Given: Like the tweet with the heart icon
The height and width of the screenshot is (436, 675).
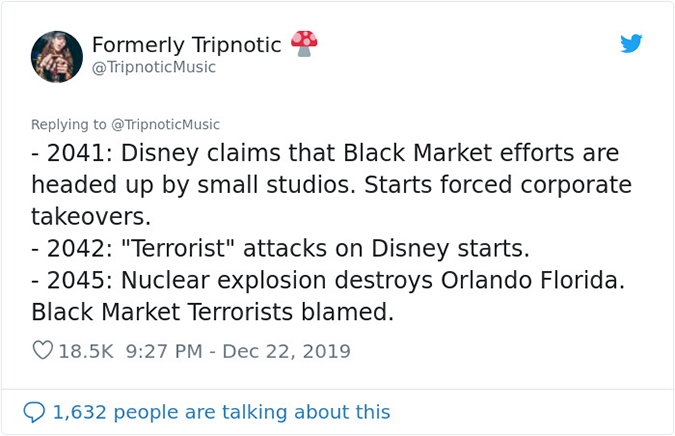Looking at the screenshot, I should pos(42,351).
